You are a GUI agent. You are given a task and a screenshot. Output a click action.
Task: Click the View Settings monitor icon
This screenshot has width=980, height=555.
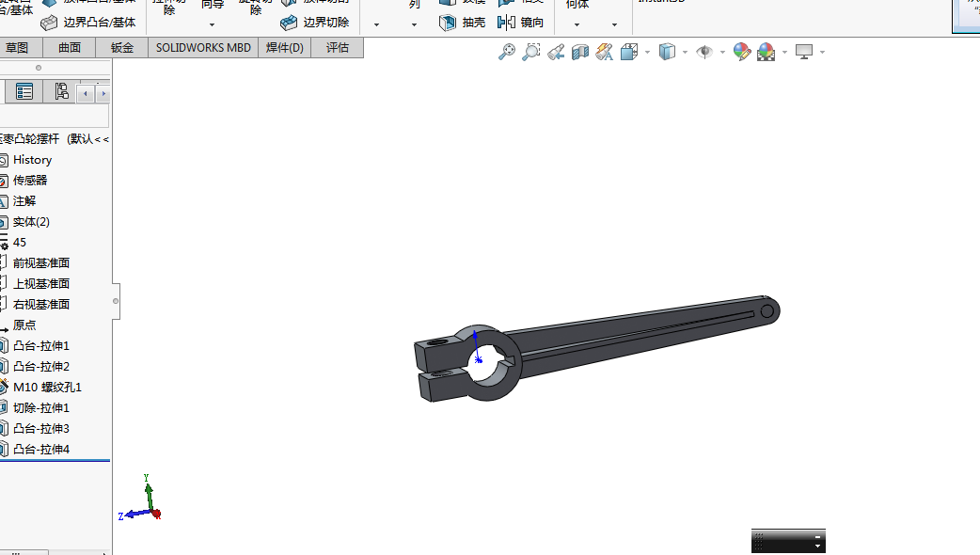pyautogui.click(x=804, y=52)
